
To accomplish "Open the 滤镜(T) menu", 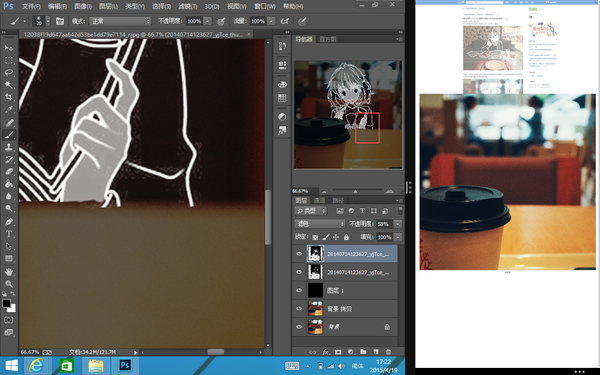I will click(188, 6).
